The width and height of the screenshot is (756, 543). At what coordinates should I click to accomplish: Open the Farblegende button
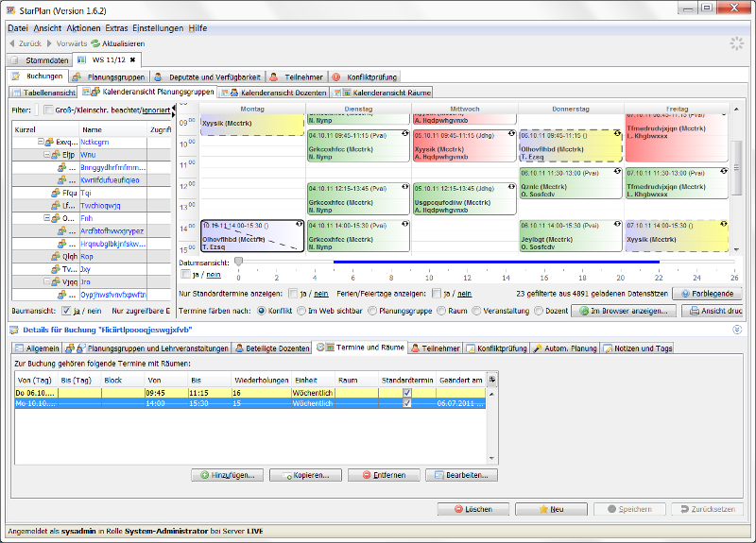click(x=707, y=294)
